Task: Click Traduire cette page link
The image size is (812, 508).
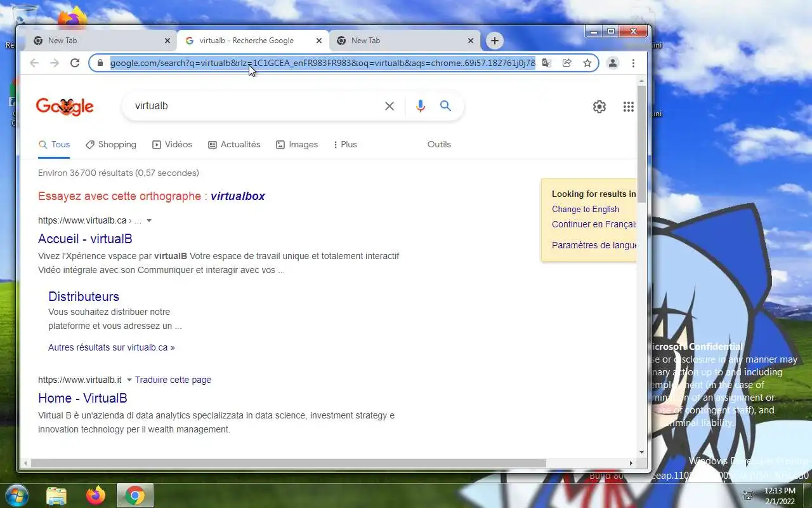Action: tap(173, 380)
